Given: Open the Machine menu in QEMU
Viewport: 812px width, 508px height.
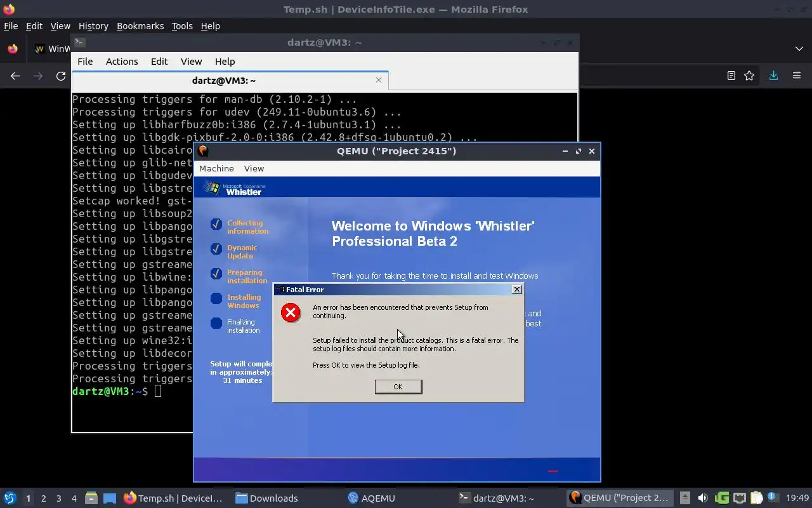Looking at the screenshot, I should (216, 168).
